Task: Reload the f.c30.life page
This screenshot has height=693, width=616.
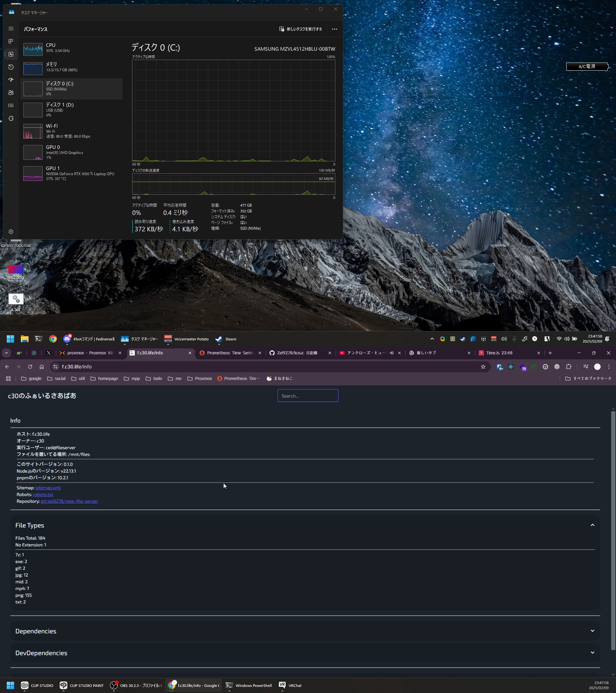Action: (30, 366)
